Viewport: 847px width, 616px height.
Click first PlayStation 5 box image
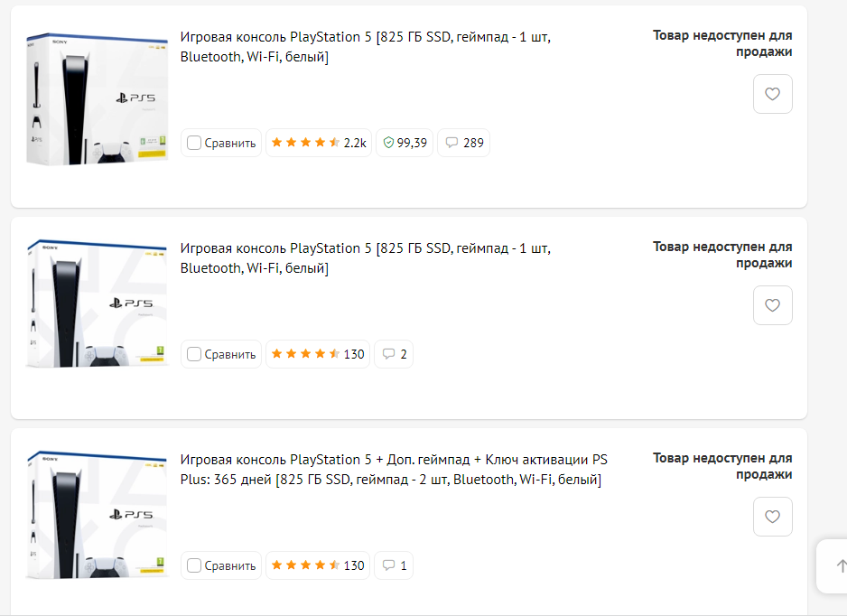98,99
